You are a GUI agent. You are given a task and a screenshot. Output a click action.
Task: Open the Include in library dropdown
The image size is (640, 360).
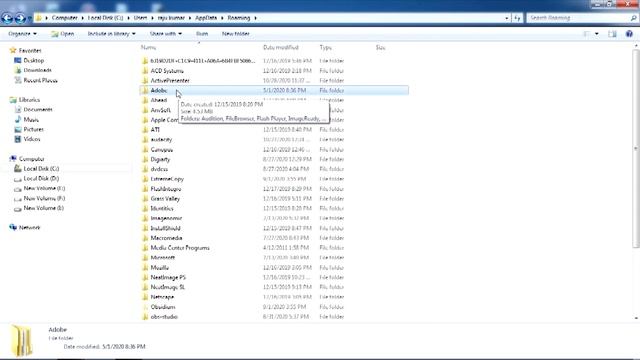[x=111, y=33]
